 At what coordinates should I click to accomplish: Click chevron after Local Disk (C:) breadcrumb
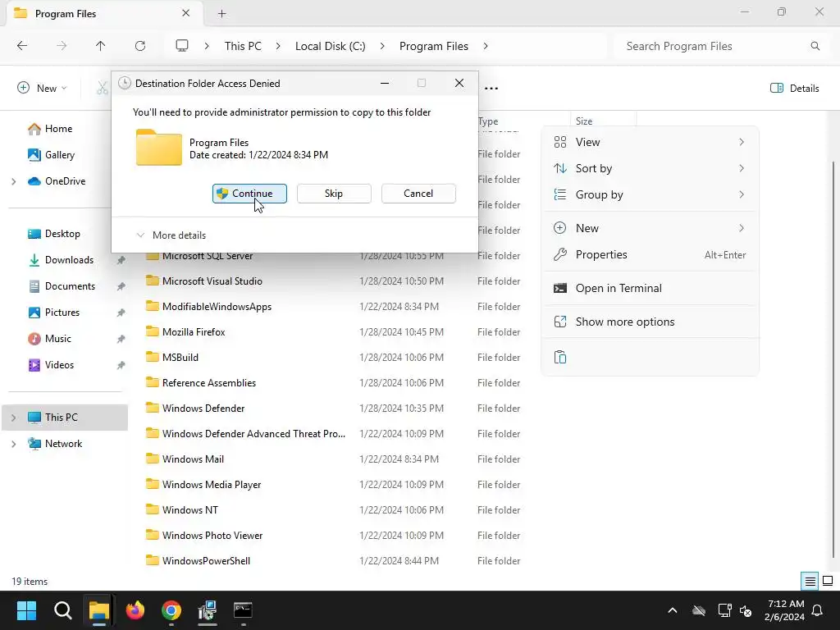pyautogui.click(x=382, y=46)
